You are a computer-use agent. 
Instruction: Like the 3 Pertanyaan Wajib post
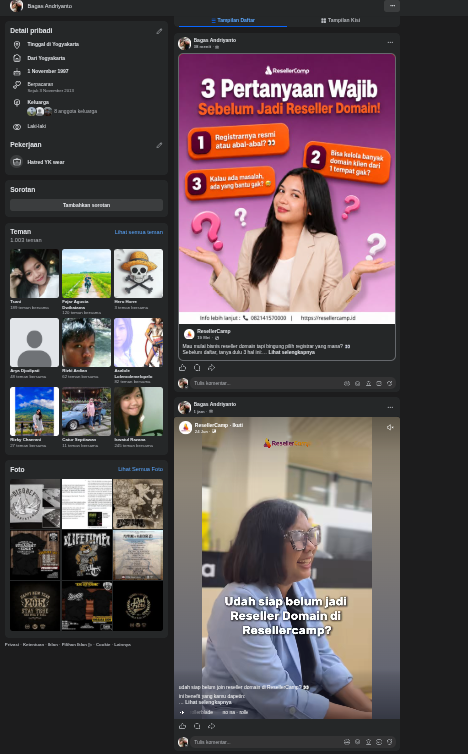tap(182, 368)
